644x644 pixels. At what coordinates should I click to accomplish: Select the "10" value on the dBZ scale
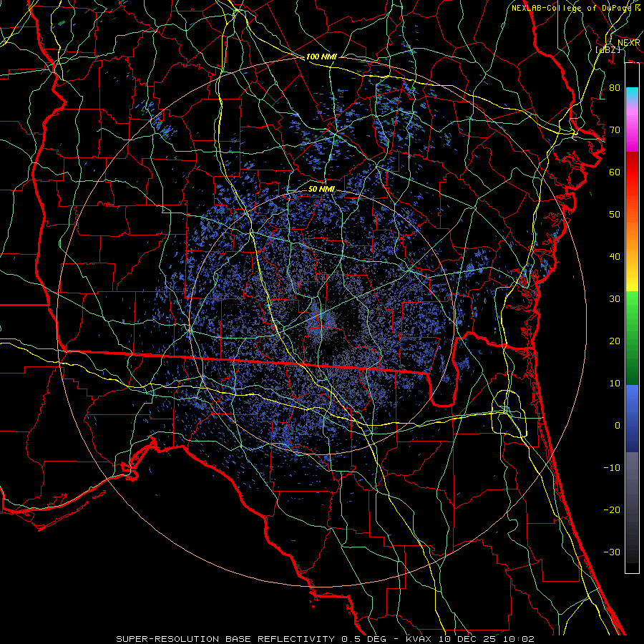pyautogui.click(x=615, y=384)
